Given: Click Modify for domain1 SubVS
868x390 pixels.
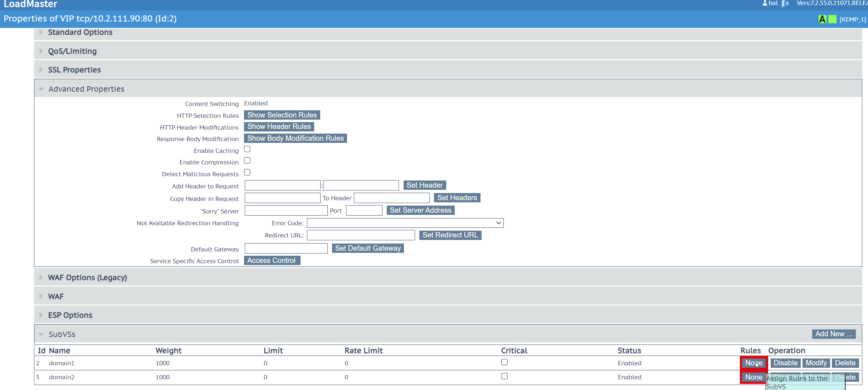Looking at the screenshot, I should [816, 363].
